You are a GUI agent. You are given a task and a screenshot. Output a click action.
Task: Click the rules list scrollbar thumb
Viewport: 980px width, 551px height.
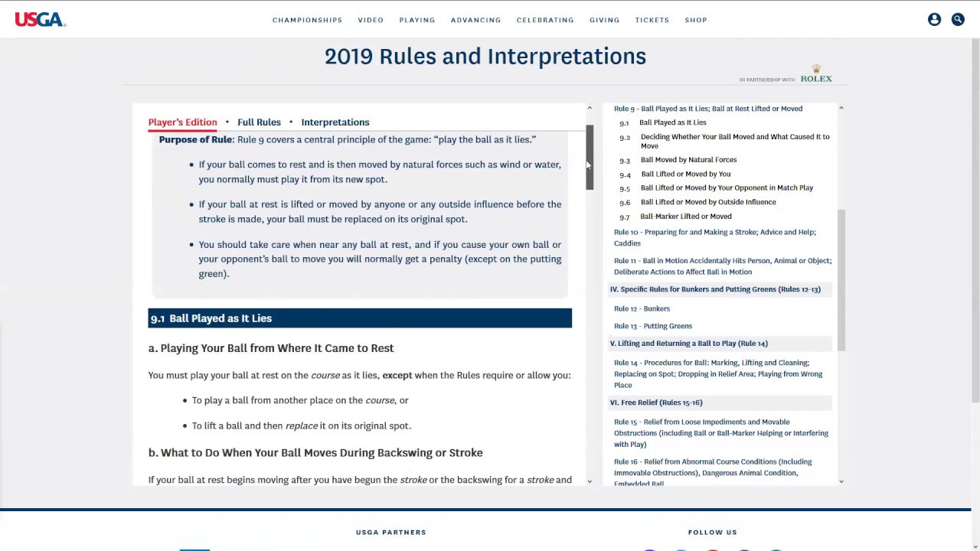coord(841,279)
